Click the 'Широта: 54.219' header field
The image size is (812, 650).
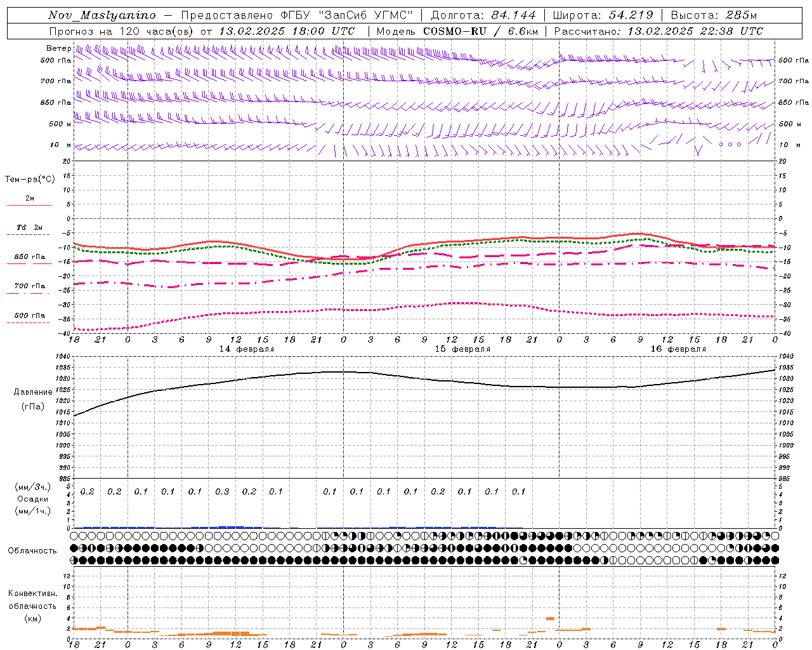click(x=603, y=15)
